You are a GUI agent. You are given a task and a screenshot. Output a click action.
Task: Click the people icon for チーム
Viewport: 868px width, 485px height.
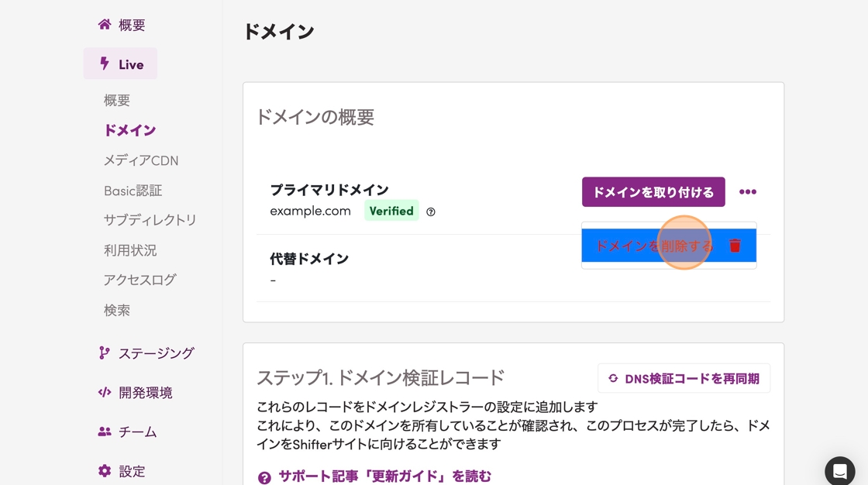pos(105,432)
